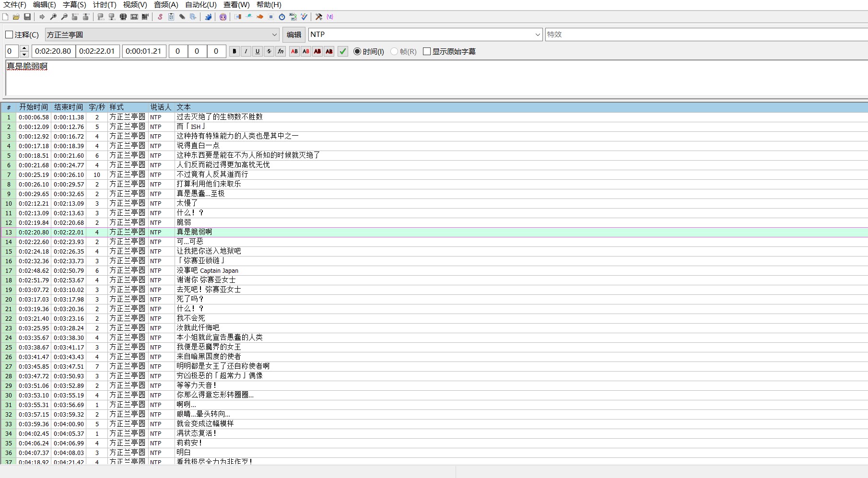Click the fn font name button
This screenshot has height=478, width=868.
(281, 51)
